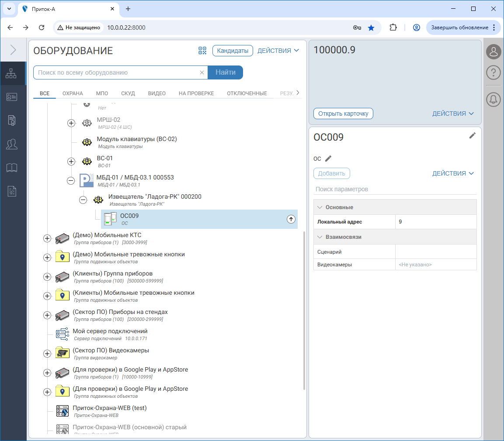Open the user profile avatar icon
This screenshot has height=441, width=504.
pyautogui.click(x=493, y=52)
